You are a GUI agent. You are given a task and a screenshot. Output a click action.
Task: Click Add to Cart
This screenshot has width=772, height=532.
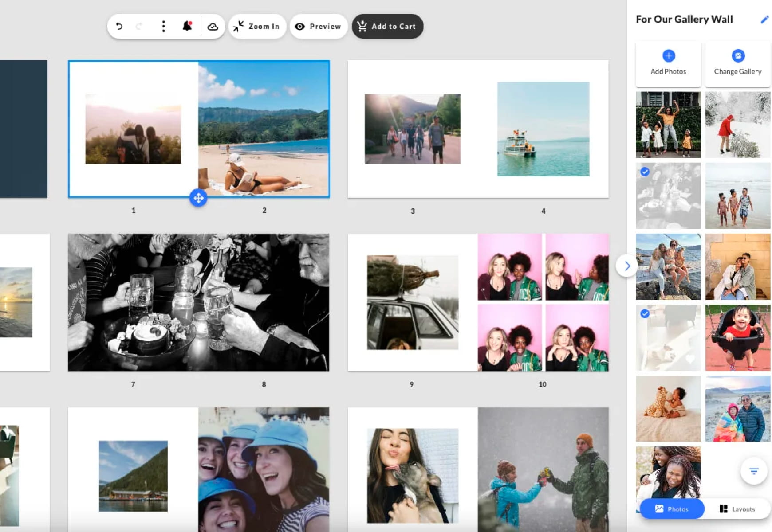point(387,27)
